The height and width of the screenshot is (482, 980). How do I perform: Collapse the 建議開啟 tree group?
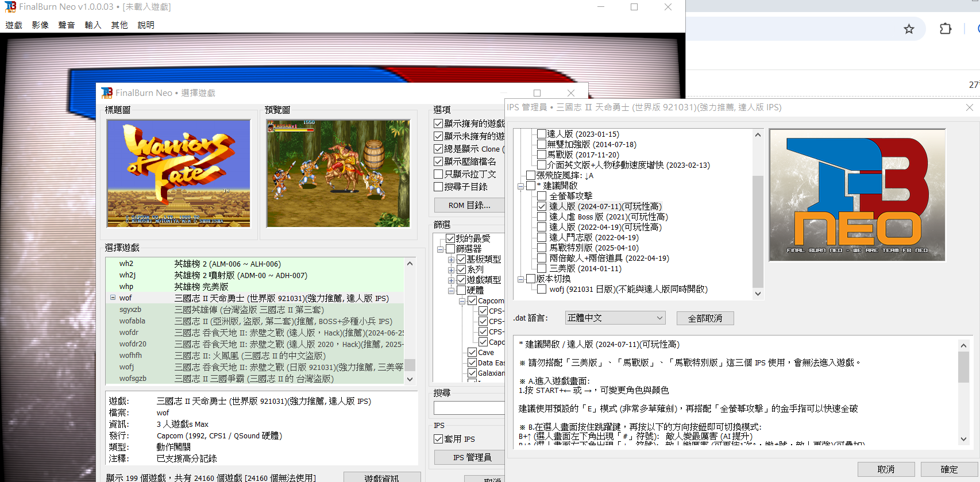[x=520, y=186]
